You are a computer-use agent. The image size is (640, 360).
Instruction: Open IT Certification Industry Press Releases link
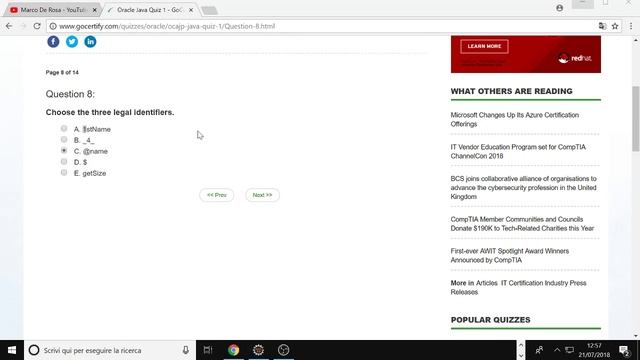[x=518, y=287]
